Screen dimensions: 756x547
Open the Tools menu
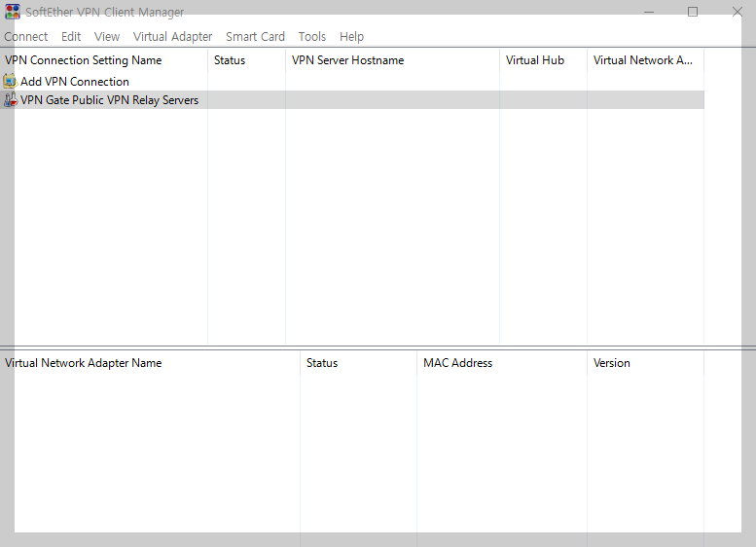[312, 37]
